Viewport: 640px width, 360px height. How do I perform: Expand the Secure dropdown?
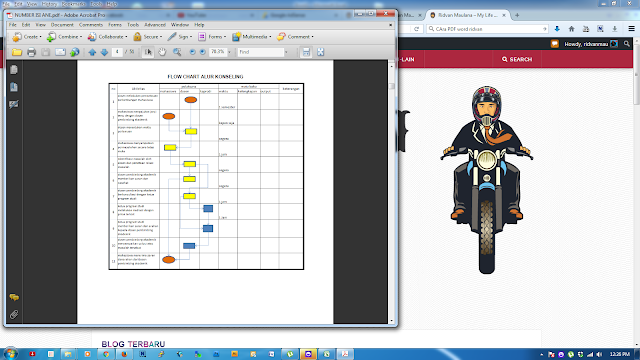tap(148, 37)
